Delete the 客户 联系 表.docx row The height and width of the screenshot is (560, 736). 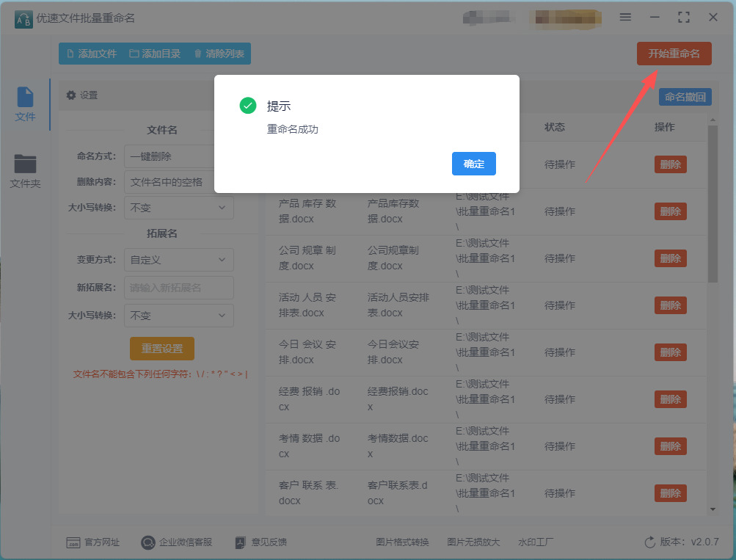[670, 493]
